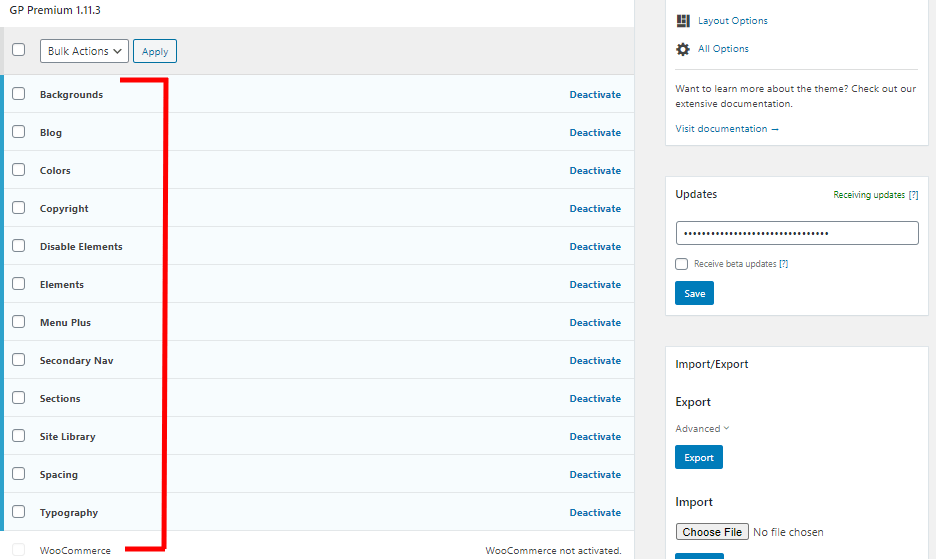This screenshot has width=936, height=559.
Task: Deactivate the Typography module
Action: pos(595,512)
